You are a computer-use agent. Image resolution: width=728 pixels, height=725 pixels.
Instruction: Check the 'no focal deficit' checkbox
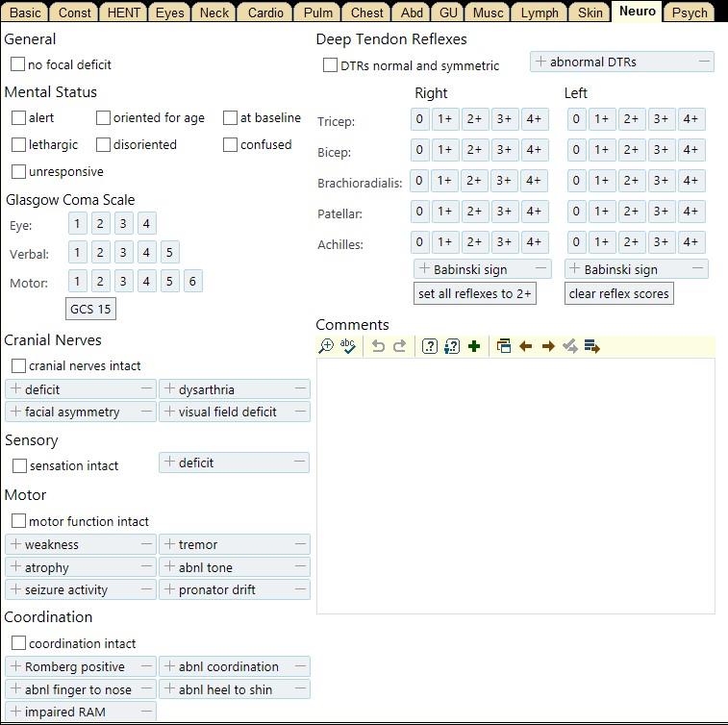pos(18,64)
